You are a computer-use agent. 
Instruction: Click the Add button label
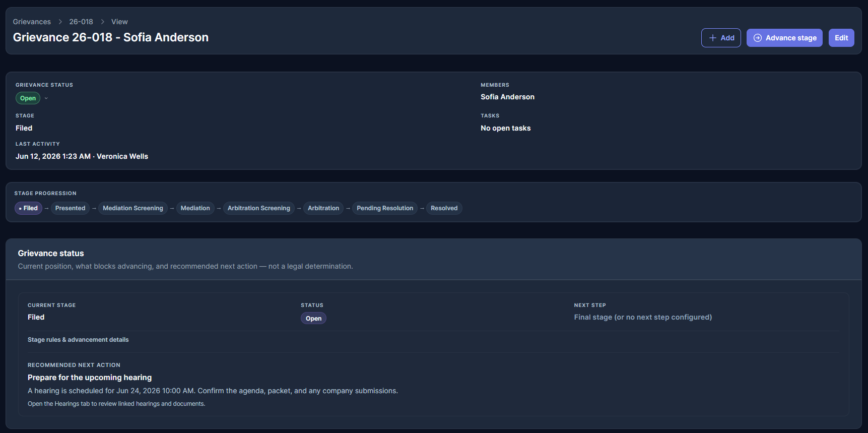click(727, 38)
